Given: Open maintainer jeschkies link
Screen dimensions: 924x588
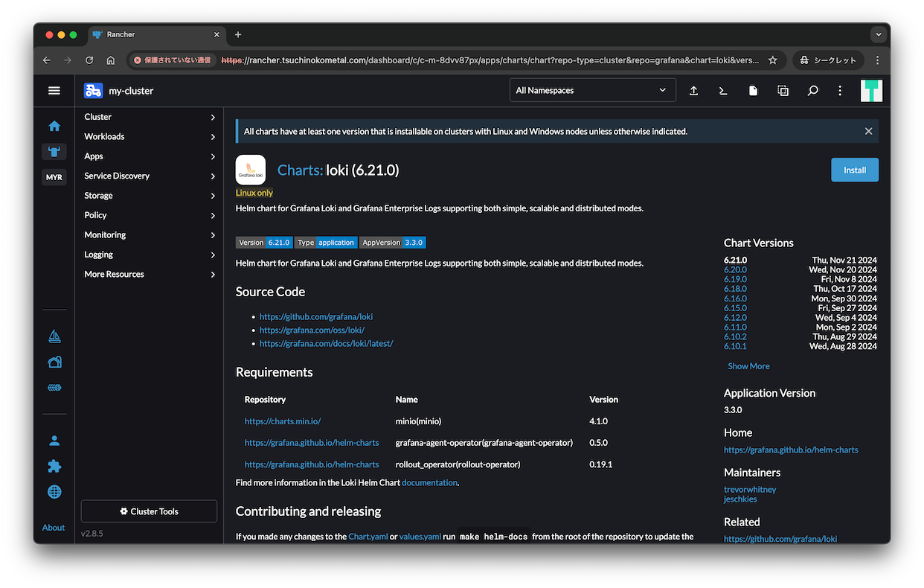Looking at the screenshot, I should 740,499.
